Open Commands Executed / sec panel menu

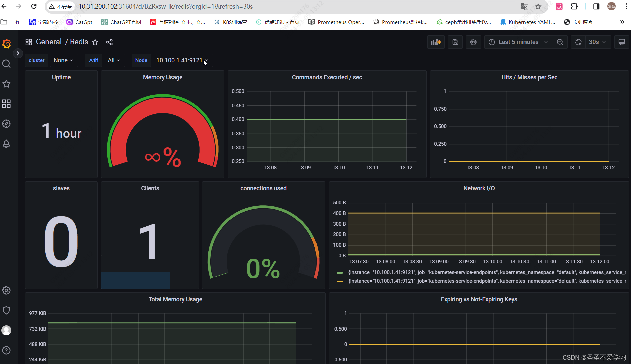(x=327, y=77)
